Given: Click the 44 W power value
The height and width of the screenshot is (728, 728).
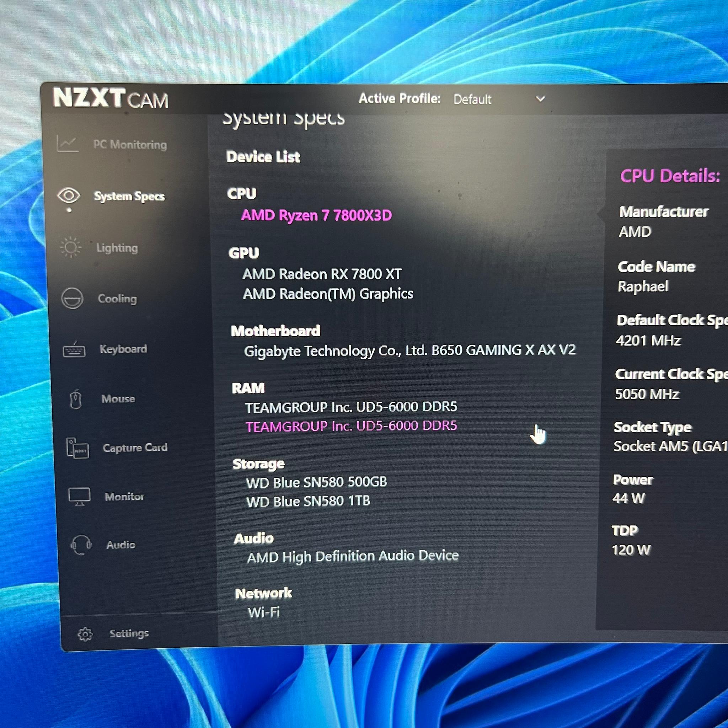Looking at the screenshot, I should pos(628,498).
